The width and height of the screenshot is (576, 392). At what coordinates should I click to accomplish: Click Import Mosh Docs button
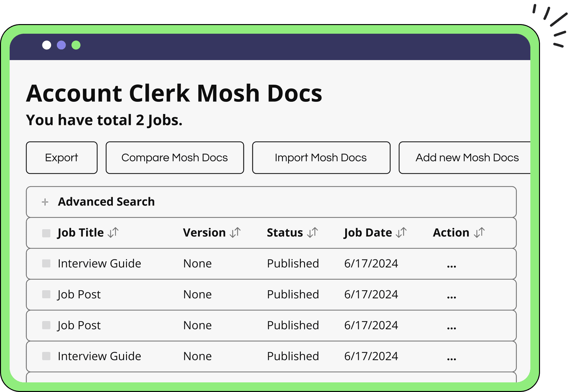(321, 158)
